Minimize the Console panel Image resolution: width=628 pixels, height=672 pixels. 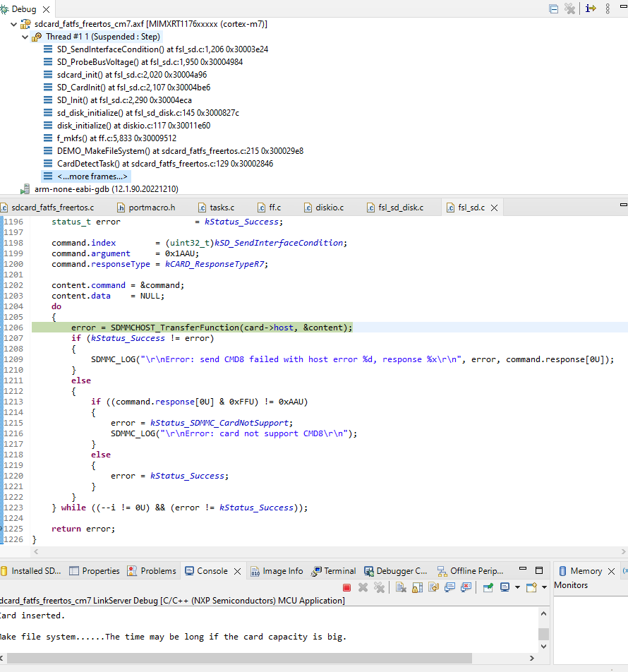(523, 569)
